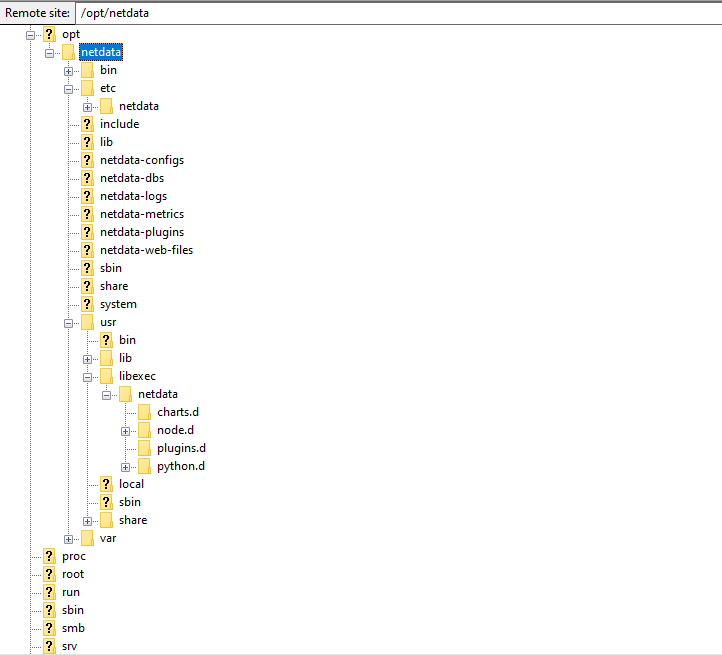The width and height of the screenshot is (722, 655).
Task: Select the netdata-metrics directory label
Action: point(142,214)
